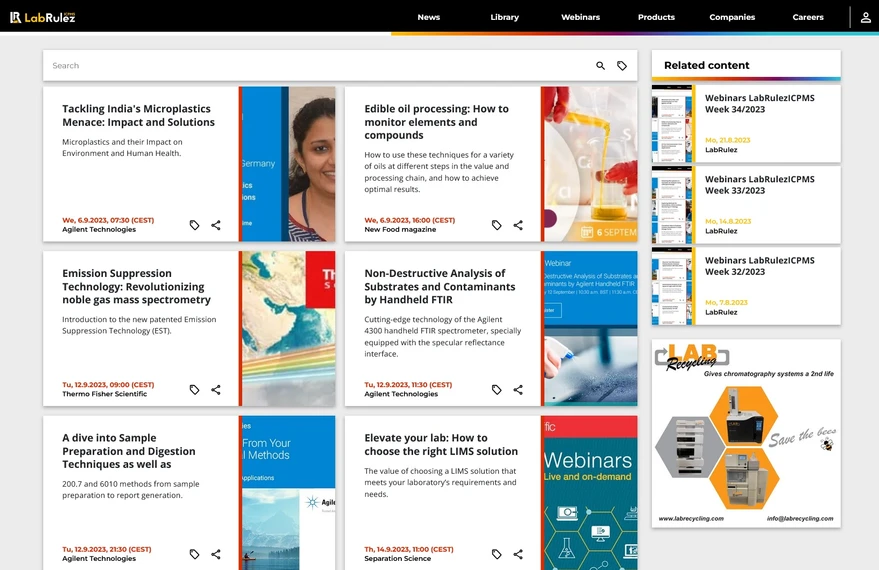This screenshot has width=879, height=570.
Task: Click tag icon on Edible oil processing card
Action: coord(497,225)
